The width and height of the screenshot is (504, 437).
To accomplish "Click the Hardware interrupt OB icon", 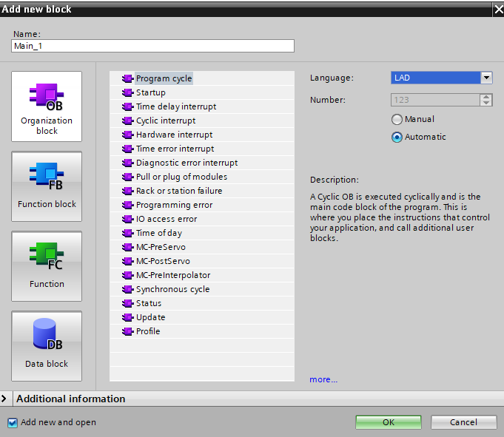I will click(127, 135).
